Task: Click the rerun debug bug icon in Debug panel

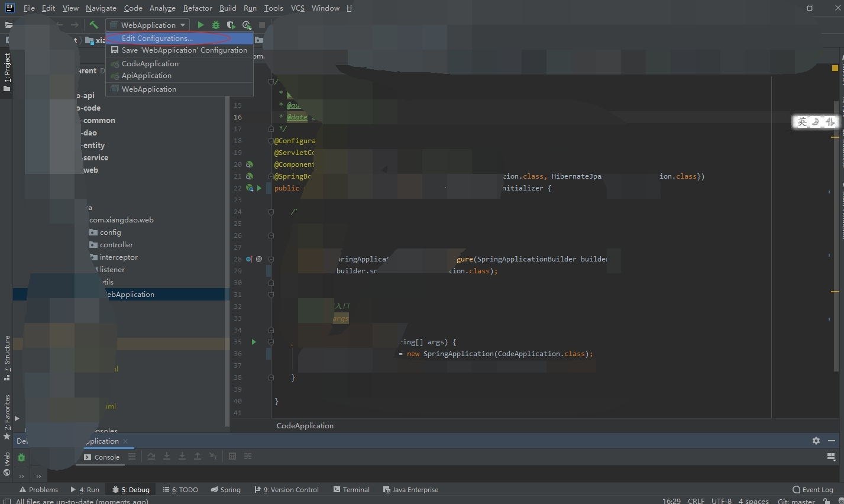Action: (21, 457)
